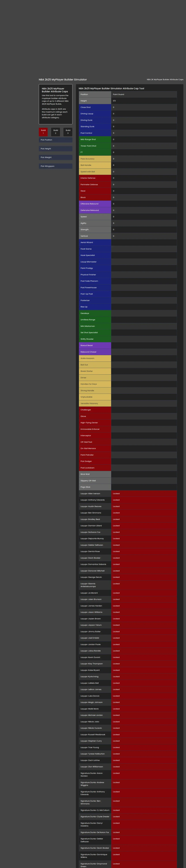
Task: Select the Post Control attribute row
Action: point(128,133)
